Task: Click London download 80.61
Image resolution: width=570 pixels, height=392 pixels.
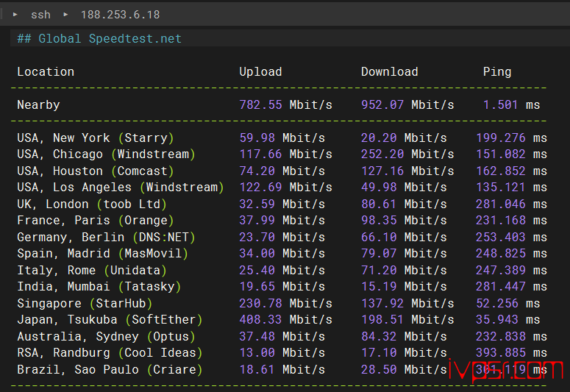Action: tap(379, 204)
